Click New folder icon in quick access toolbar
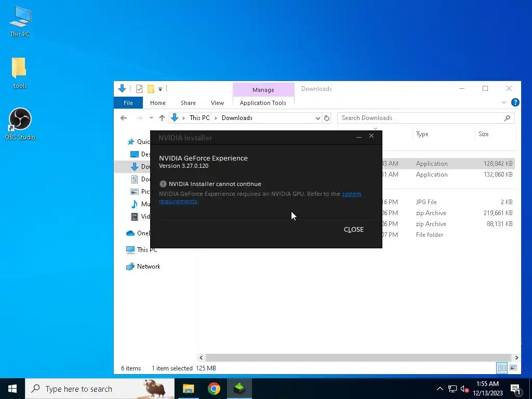 pos(151,89)
